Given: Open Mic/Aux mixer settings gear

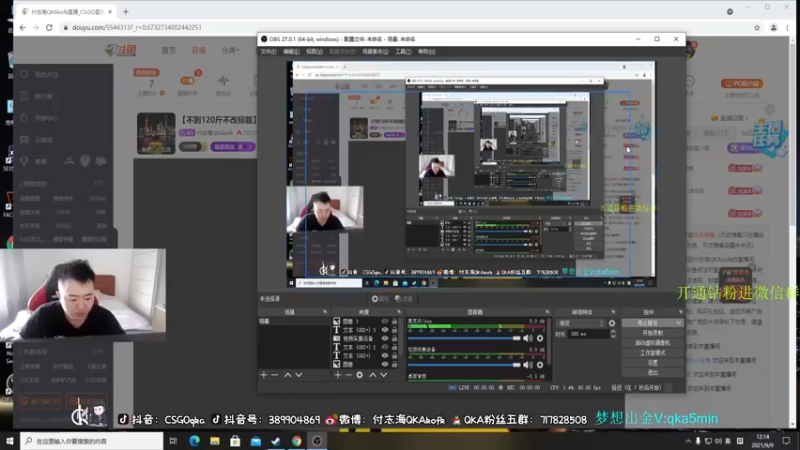Looking at the screenshot, I should coord(540,338).
